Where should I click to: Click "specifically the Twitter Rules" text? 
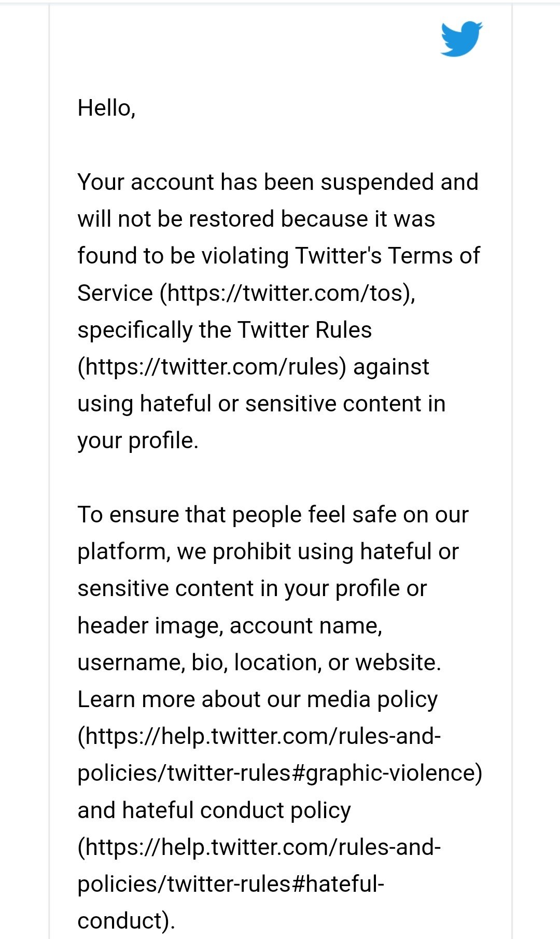pos(225,330)
